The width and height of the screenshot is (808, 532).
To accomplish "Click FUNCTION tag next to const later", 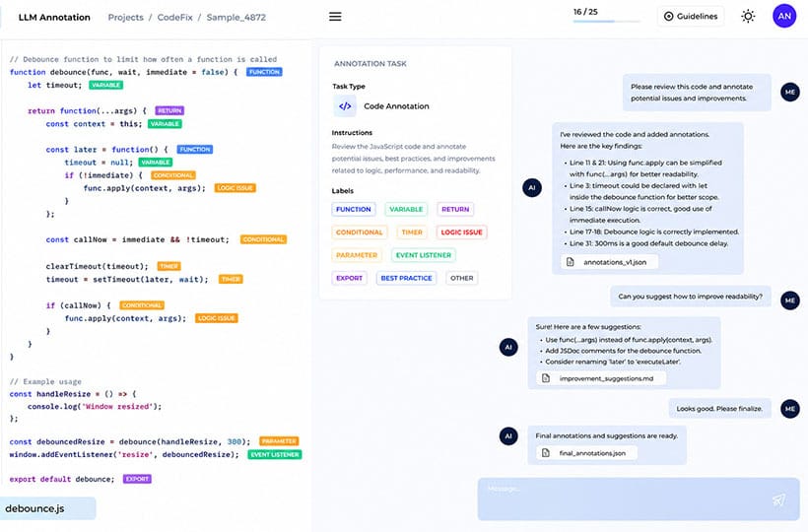I will click(195, 150).
